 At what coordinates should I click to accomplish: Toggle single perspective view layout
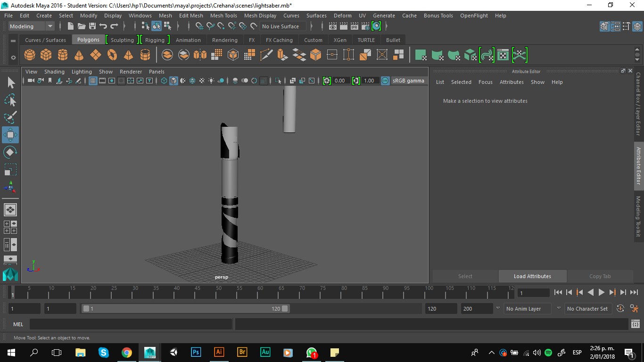click(x=10, y=209)
